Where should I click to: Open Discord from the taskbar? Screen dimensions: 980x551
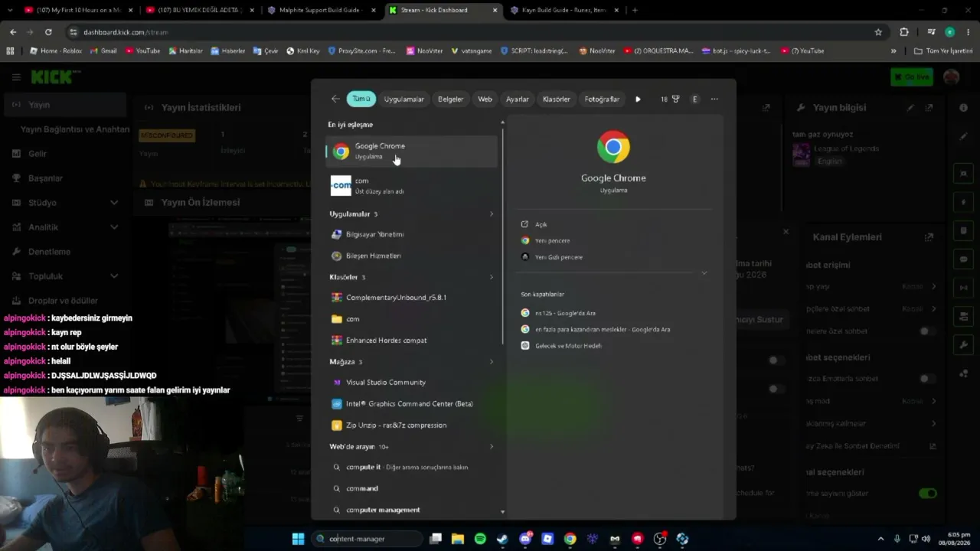click(525, 539)
